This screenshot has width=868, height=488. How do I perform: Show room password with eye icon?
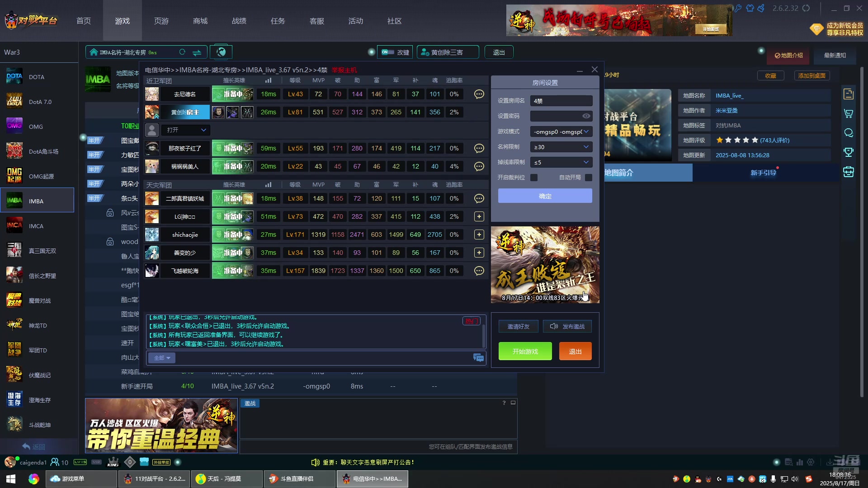pos(586,116)
